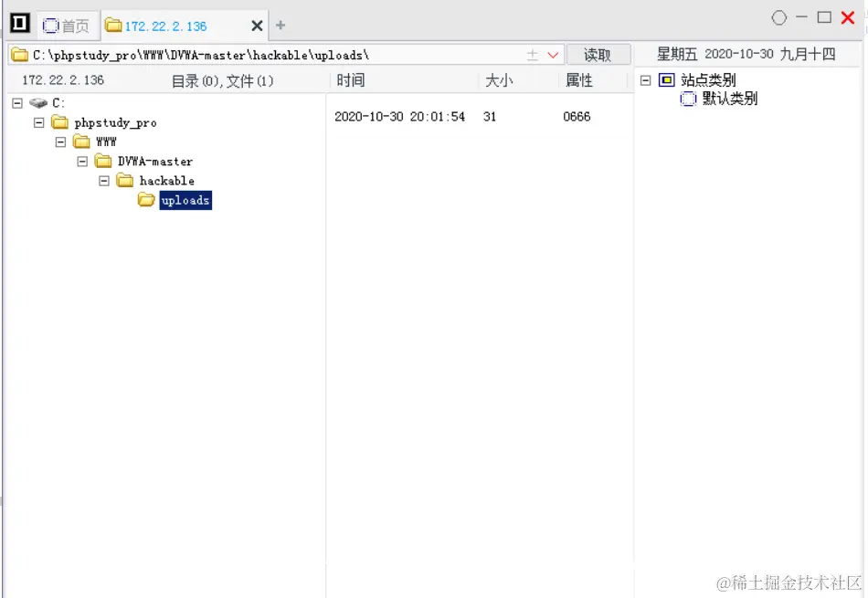Add a new tab with plus button
Viewport: 868px width, 598px height.
pos(281,25)
